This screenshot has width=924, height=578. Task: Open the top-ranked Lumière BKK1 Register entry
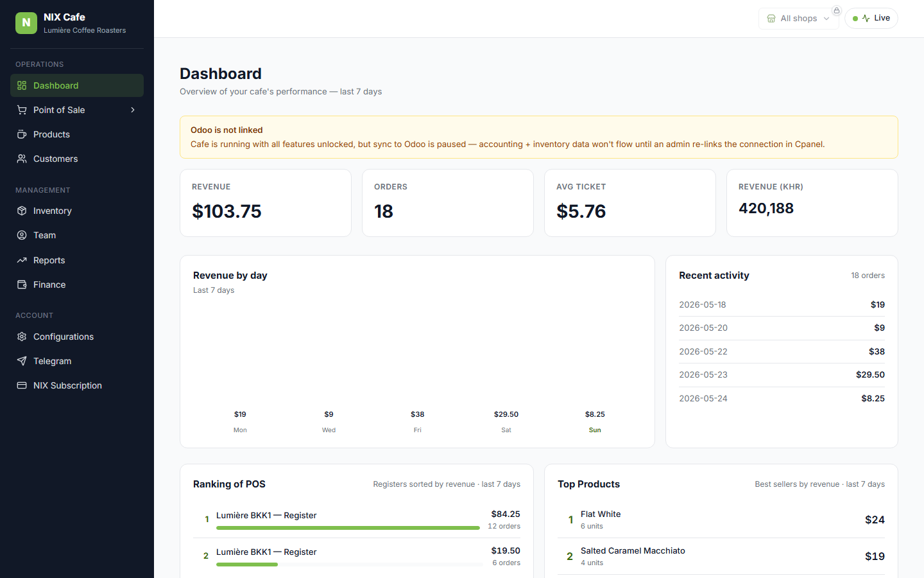click(x=357, y=520)
